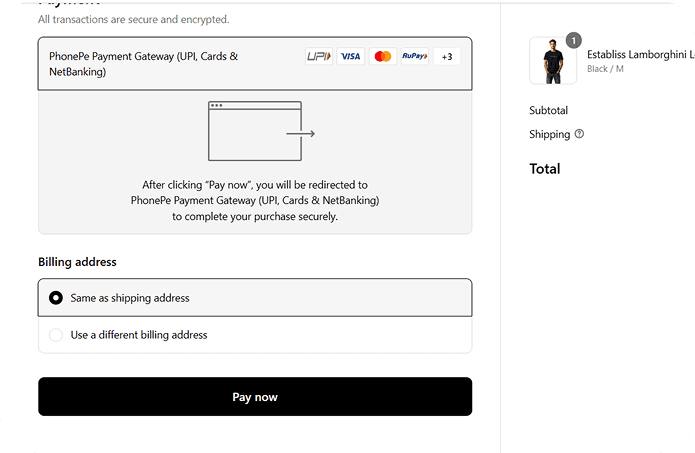
Task: Click the Mastercard logo icon
Action: pos(382,57)
